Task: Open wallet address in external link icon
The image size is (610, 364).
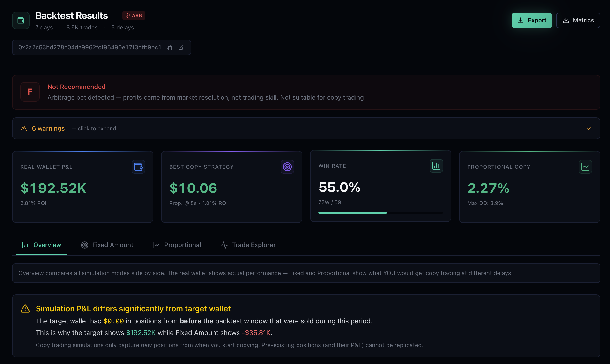Action: 181,47
